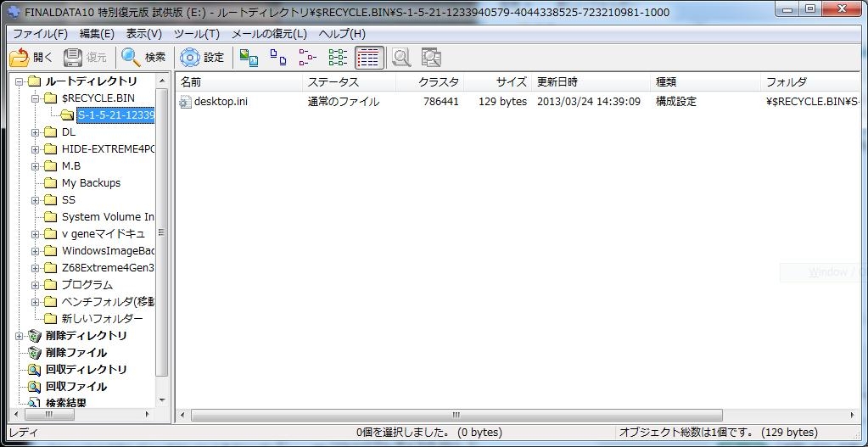Click the grayed-out preview magnifier icon
Viewport: 868px width, 447px height.
[x=401, y=57]
